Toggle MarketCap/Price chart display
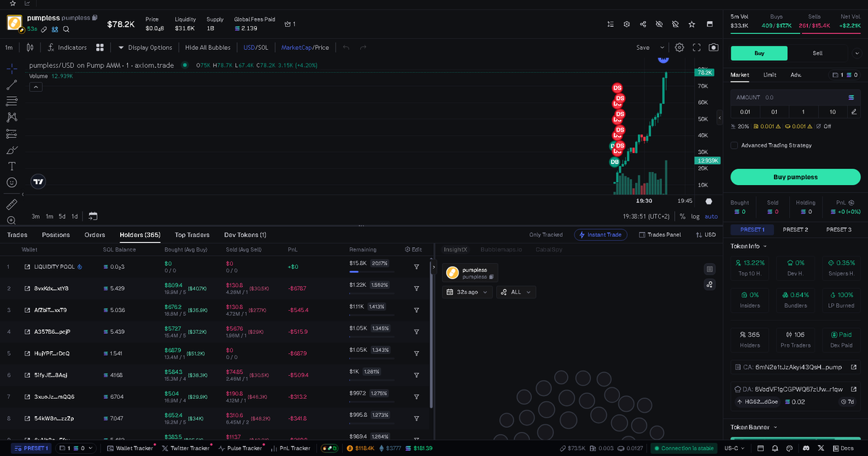The height and width of the screenshot is (456, 868). point(305,48)
